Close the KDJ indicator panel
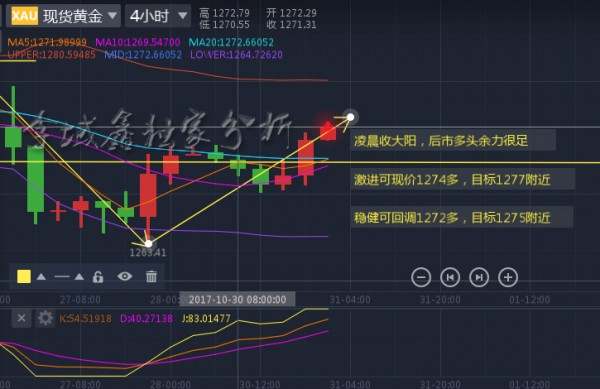 [x=21, y=318]
